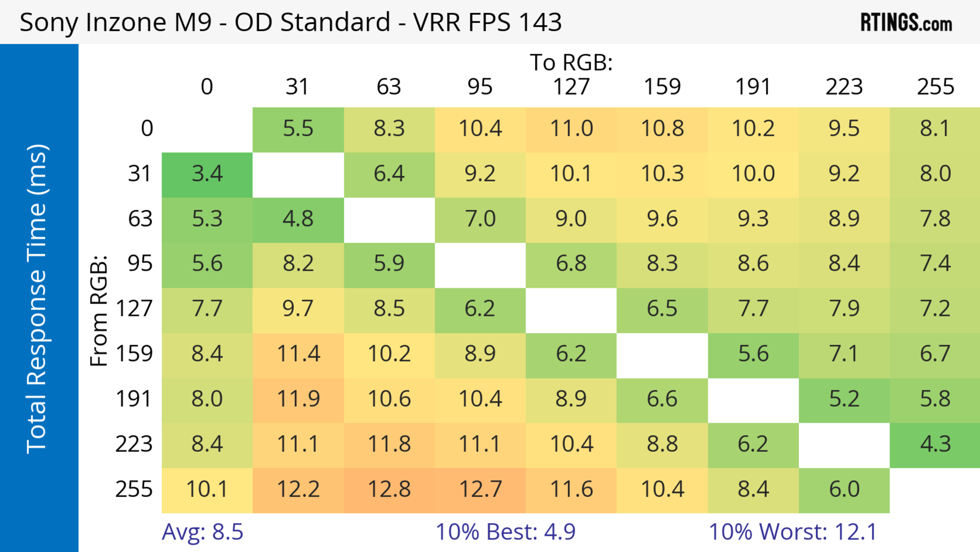This screenshot has width=980, height=552.
Task: Click the From RGB row heading
Action: point(99,310)
